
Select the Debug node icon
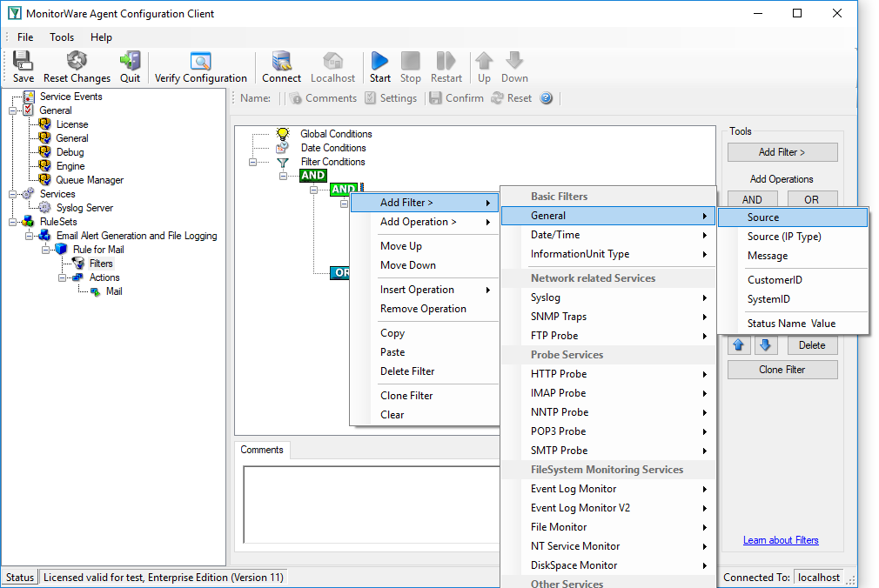coord(45,152)
